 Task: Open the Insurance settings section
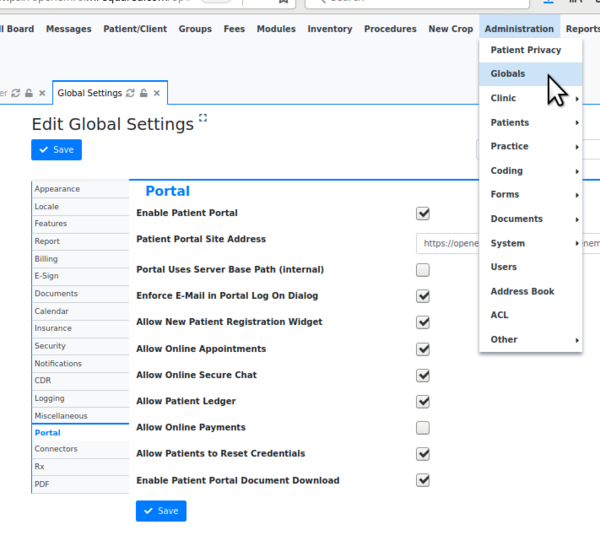coord(80,329)
